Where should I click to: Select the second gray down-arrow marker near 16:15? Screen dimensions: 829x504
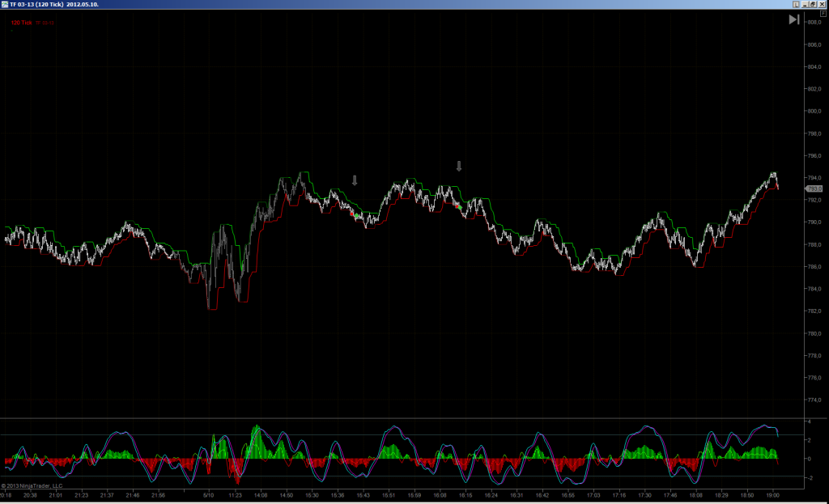459,167
